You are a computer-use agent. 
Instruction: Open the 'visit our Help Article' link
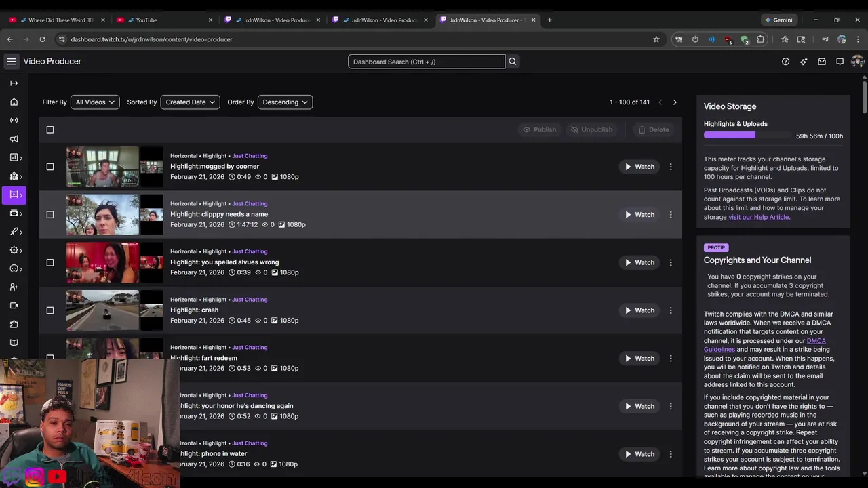759,217
